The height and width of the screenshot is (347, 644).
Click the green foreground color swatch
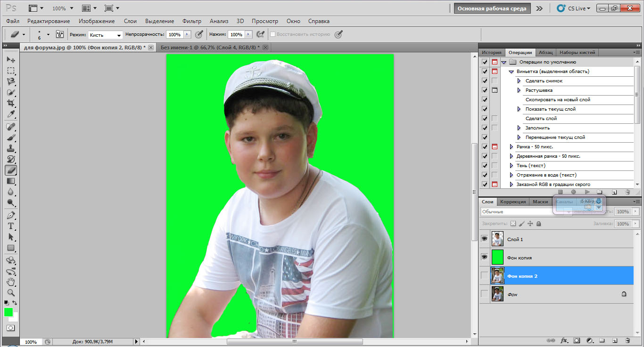point(8,312)
